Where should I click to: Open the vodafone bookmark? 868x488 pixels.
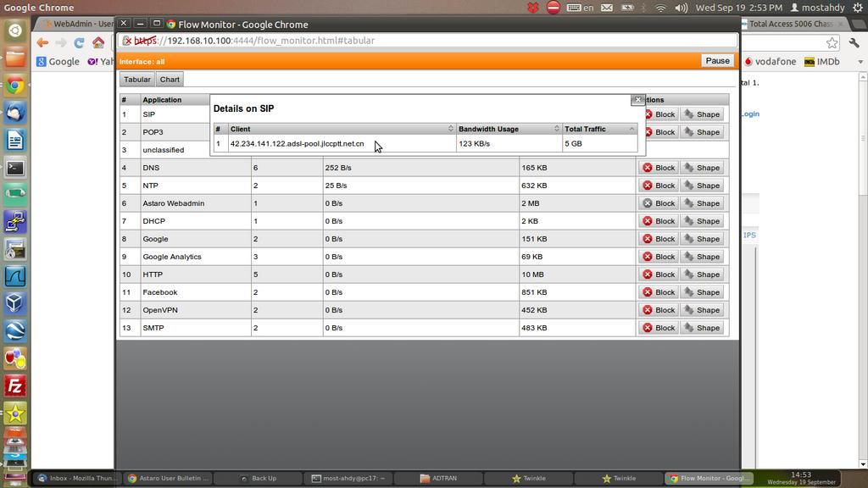tap(770, 61)
